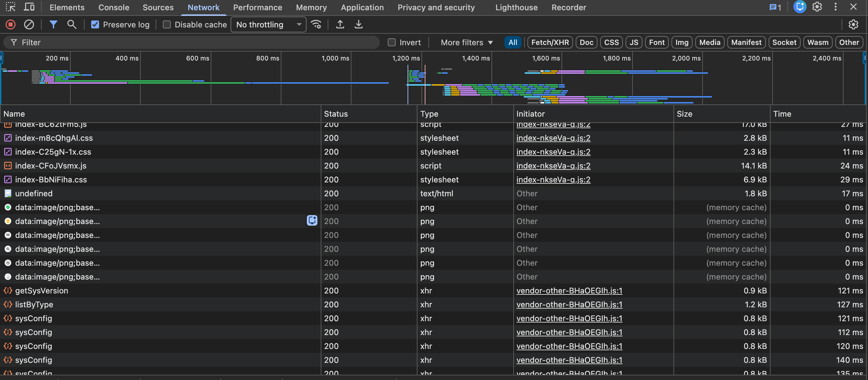Image resolution: width=868 pixels, height=380 pixels.
Task: Switch to the Console tab
Action: pyautogui.click(x=114, y=7)
